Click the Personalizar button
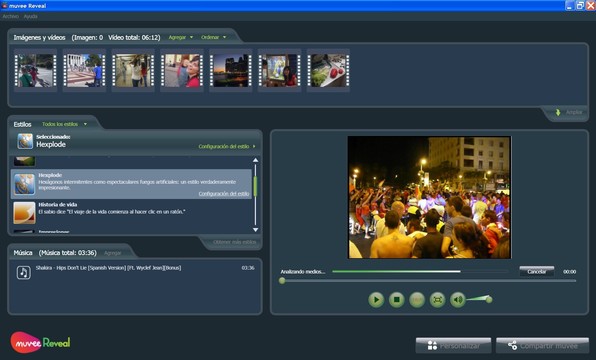Viewport: 596px width, 360px height. (453, 346)
